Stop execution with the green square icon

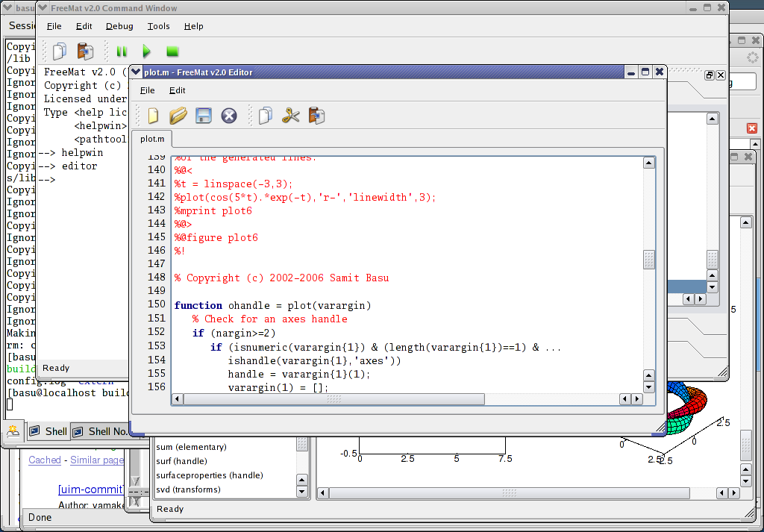tap(172, 51)
